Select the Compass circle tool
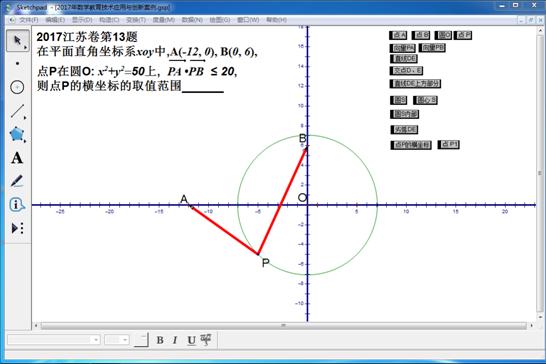This screenshot has height=364, width=546. (x=17, y=87)
